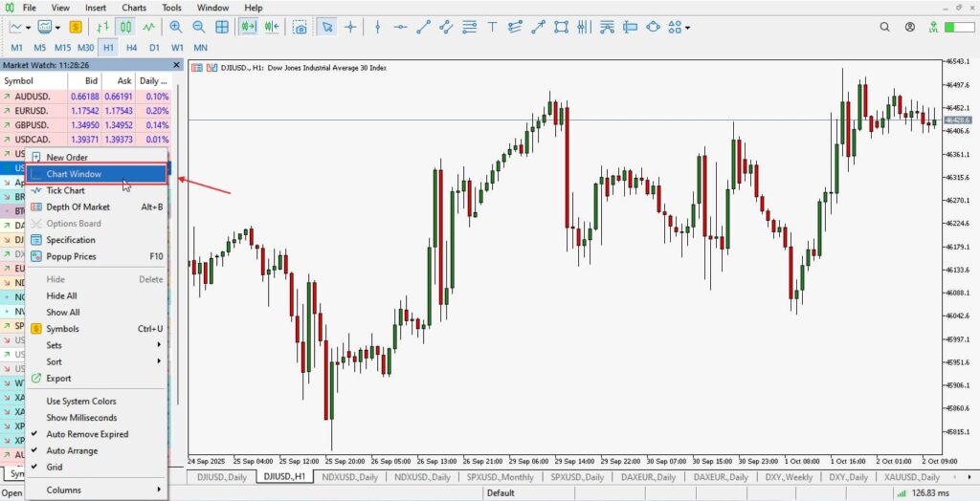Screen dimensions: 980x501
Task: Choose Chart Window from context menu
Action: tap(74, 174)
